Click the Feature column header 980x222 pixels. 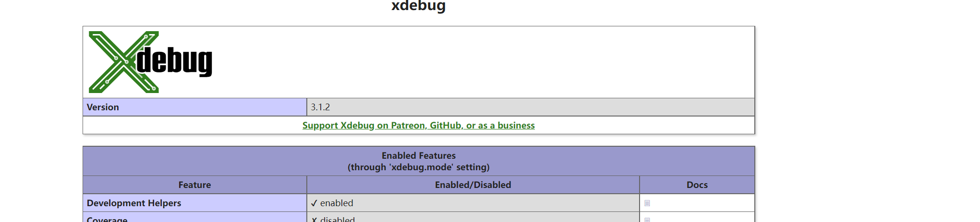pos(194,185)
